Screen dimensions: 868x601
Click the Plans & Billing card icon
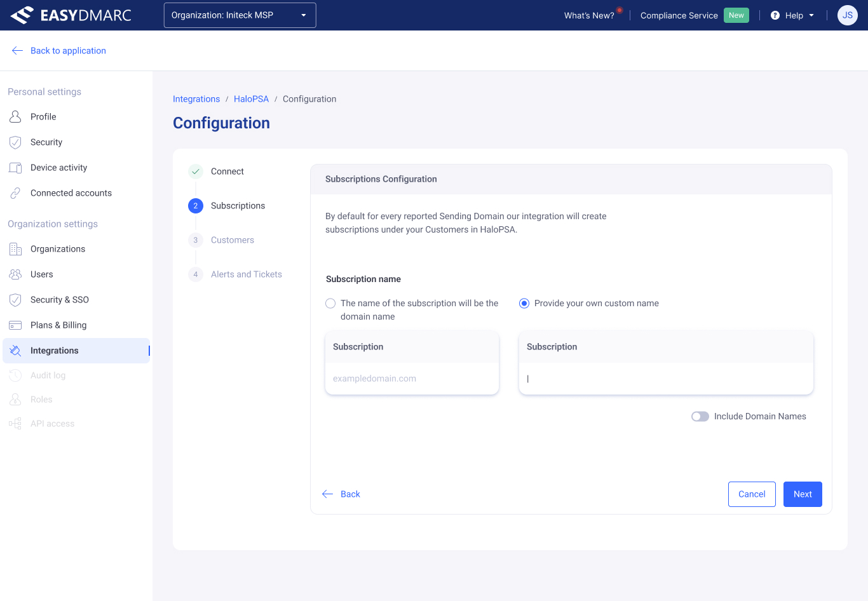(x=15, y=325)
